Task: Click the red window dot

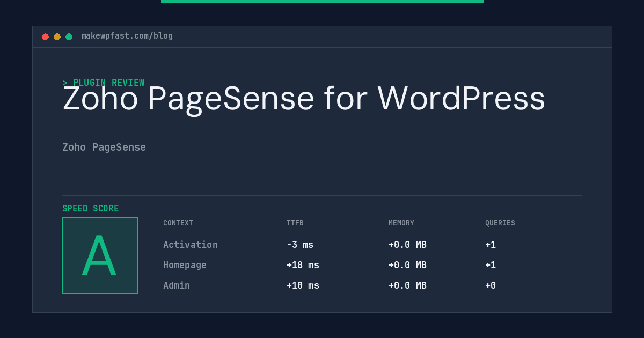Action: tap(45, 36)
